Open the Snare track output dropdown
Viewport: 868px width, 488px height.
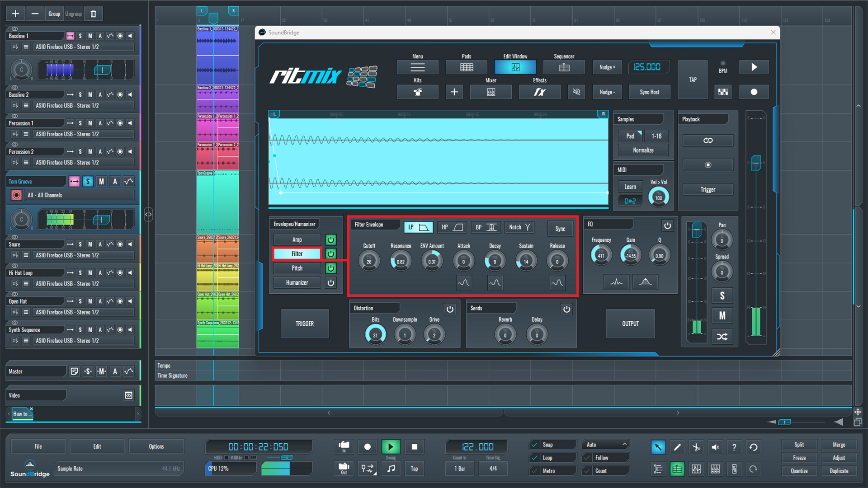[84, 255]
